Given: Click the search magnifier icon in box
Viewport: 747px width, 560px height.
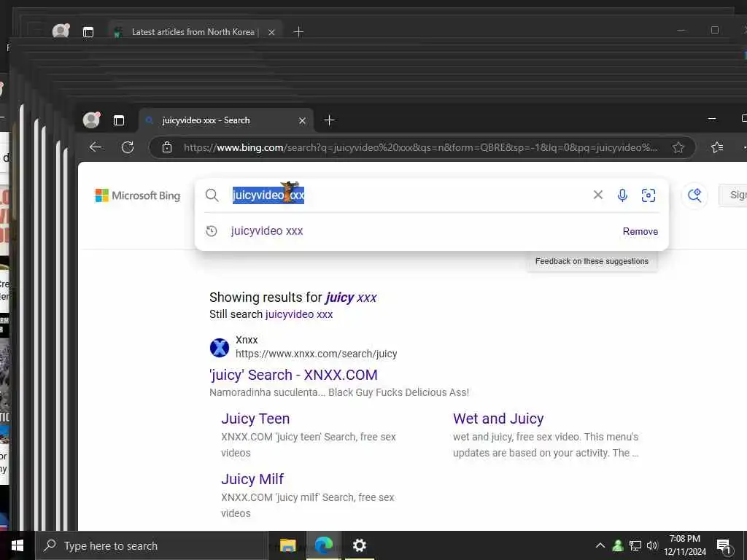Looking at the screenshot, I should [x=212, y=195].
